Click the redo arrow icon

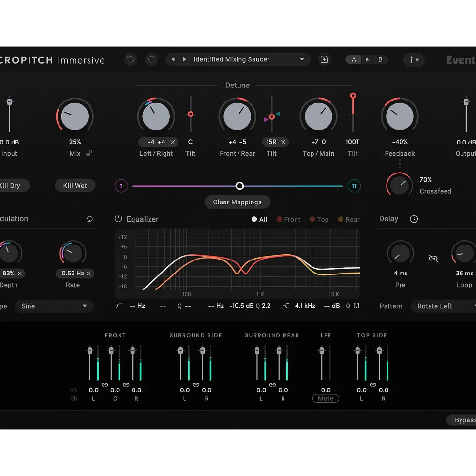pos(151,59)
